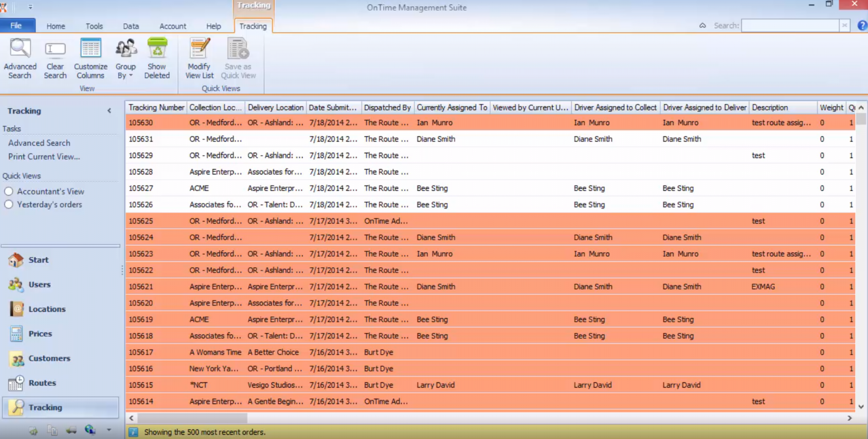868x439 pixels.
Task: Open the Customers navigation section
Action: point(49,358)
